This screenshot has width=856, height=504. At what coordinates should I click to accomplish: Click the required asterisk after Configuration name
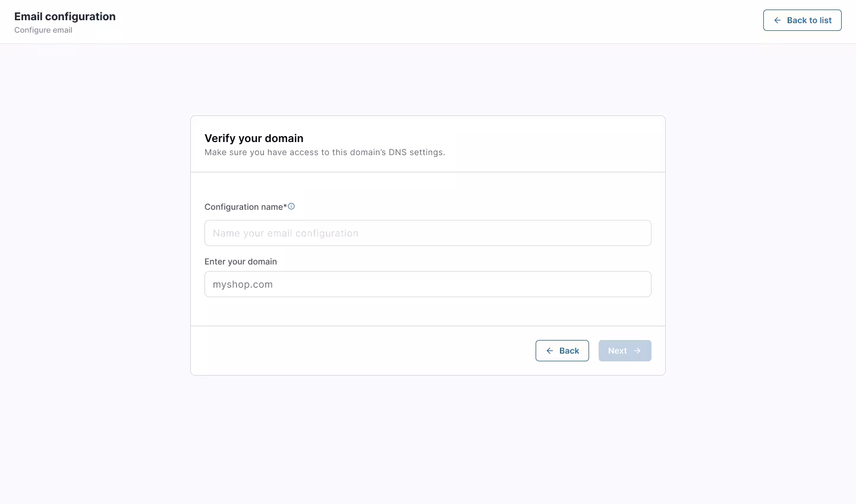[x=285, y=207]
